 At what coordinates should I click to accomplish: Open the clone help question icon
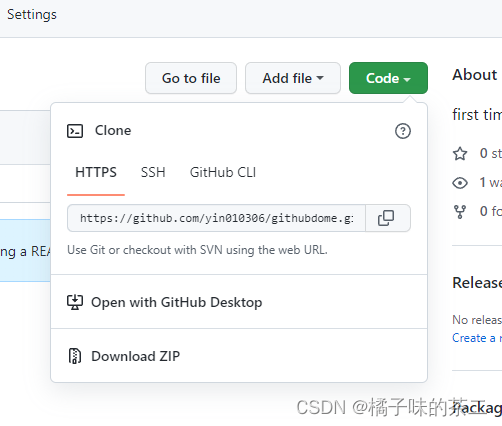tap(403, 131)
